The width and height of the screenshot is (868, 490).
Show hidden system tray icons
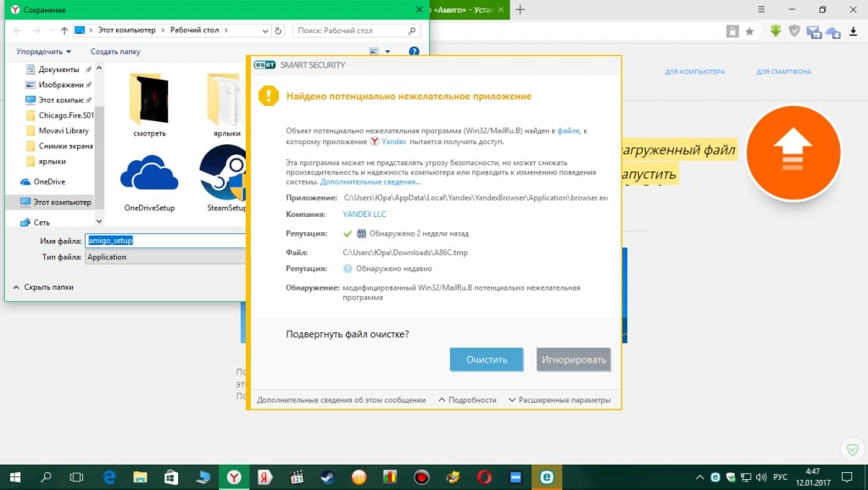pyautogui.click(x=699, y=476)
